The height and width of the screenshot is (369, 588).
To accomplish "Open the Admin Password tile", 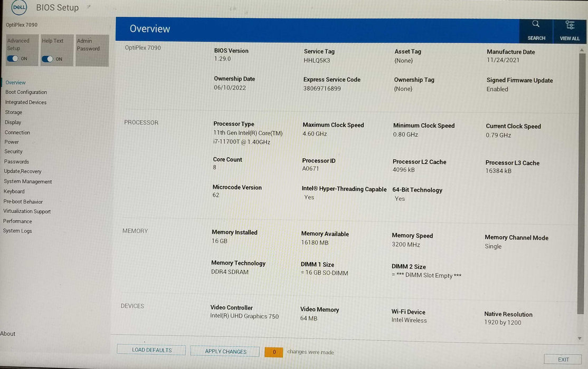I will click(x=92, y=51).
